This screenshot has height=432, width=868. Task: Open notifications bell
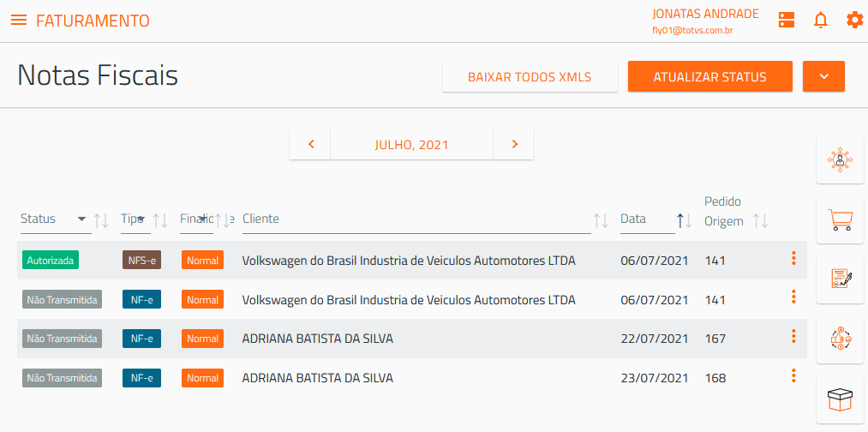pyautogui.click(x=820, y=21)
